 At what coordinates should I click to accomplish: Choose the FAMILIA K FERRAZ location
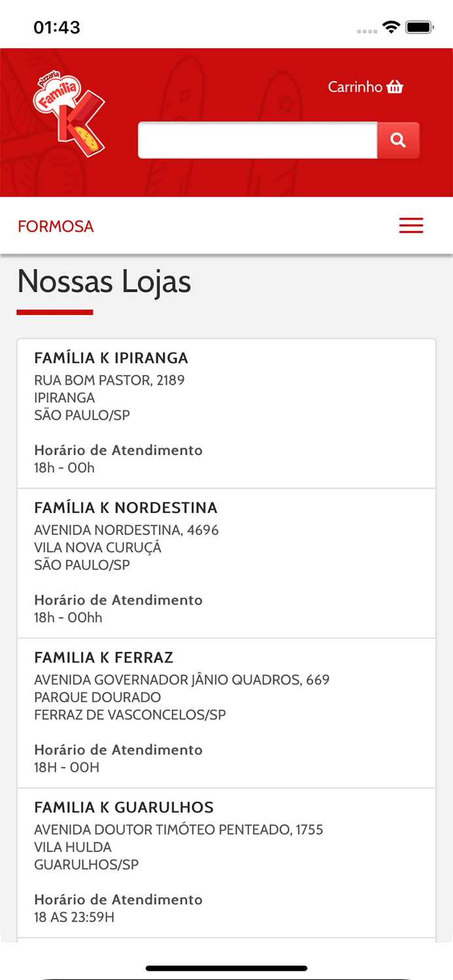point(226,712)
